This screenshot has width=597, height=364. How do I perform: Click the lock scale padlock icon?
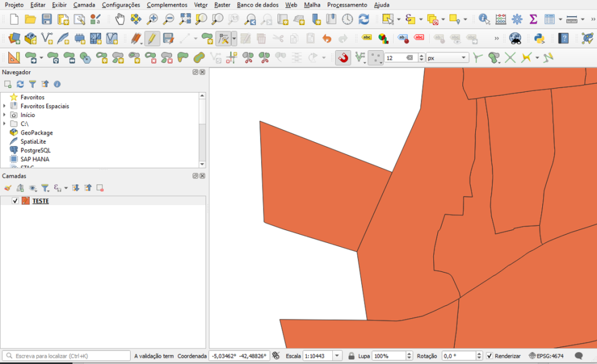(352, 356)
